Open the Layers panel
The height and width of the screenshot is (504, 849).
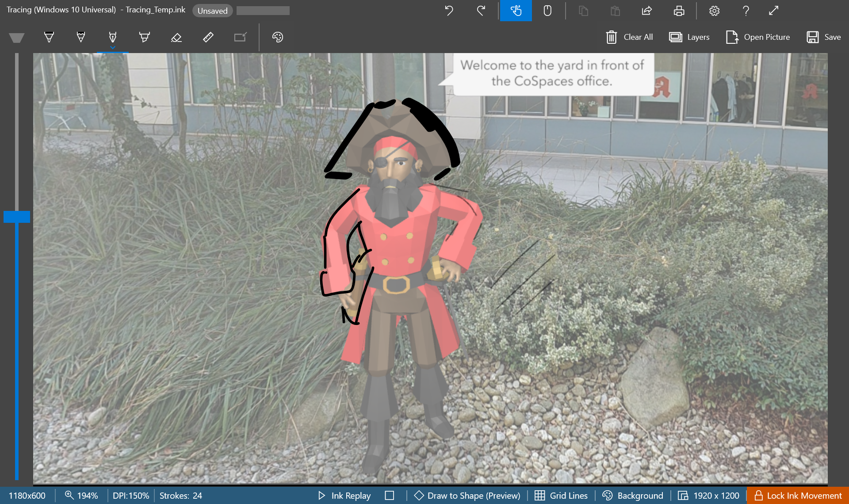(x=689, y=37)
